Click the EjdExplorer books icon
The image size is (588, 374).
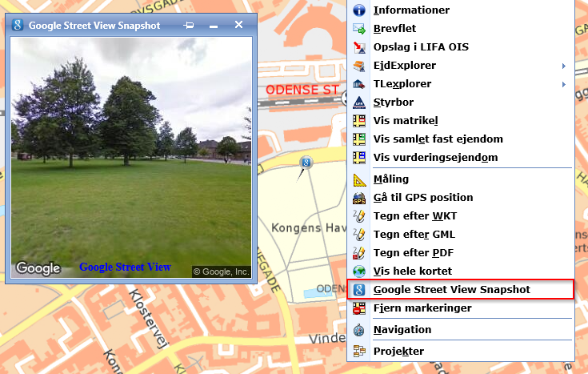pos(359,66)
